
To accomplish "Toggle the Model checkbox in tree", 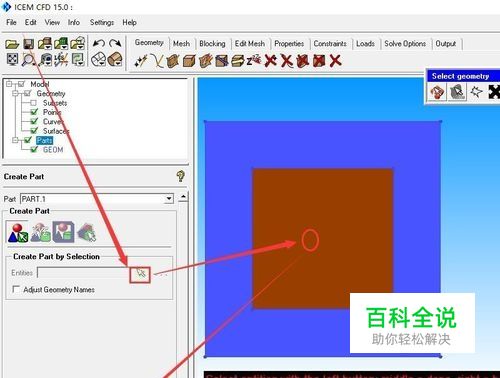I will pyautogui.click(x=21, y=84).
